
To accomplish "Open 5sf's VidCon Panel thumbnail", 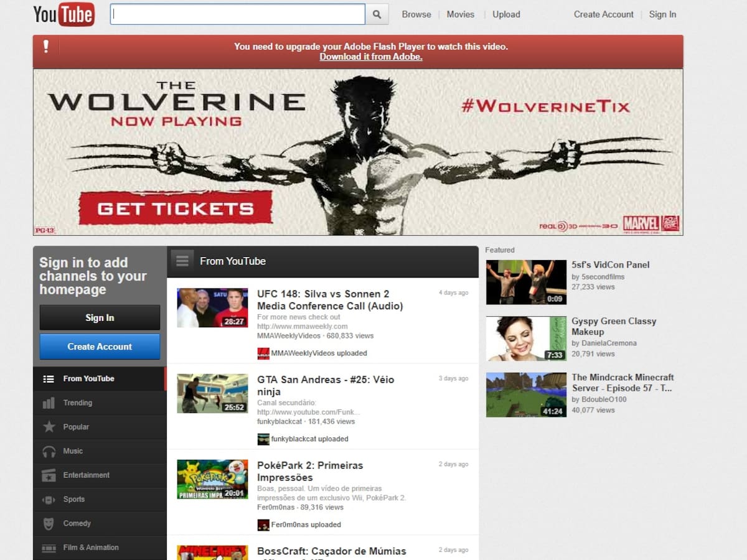I will (526, 282).
